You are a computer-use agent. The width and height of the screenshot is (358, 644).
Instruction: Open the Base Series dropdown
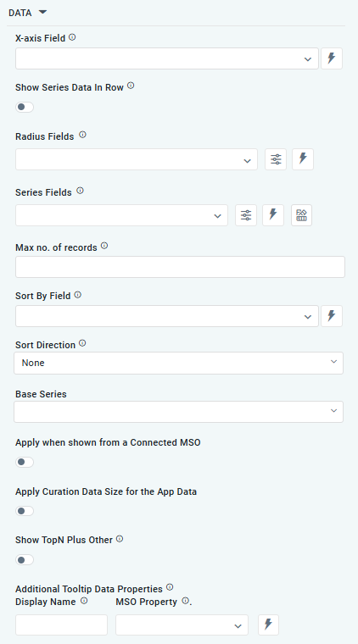tap(178, 412)
